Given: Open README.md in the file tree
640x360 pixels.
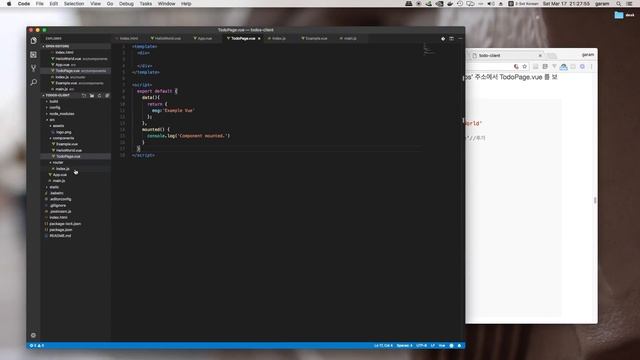Looking at the screenshot, I should coord(60,236).
